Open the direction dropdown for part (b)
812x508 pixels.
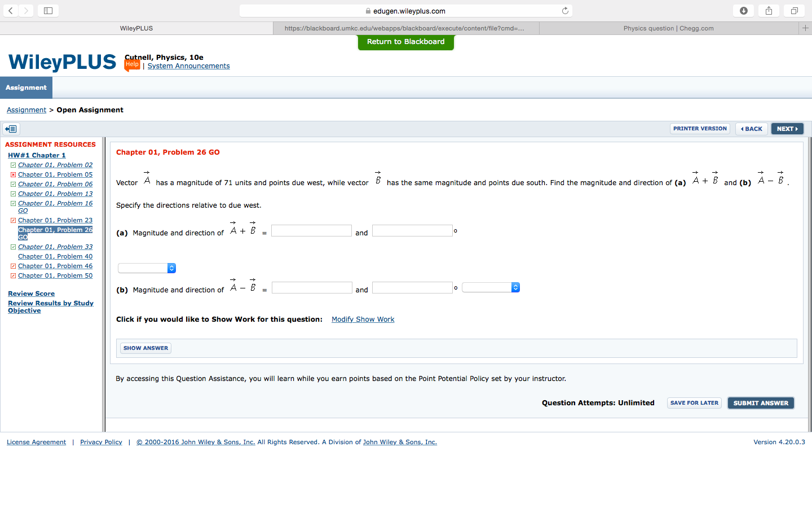point(491,287)
